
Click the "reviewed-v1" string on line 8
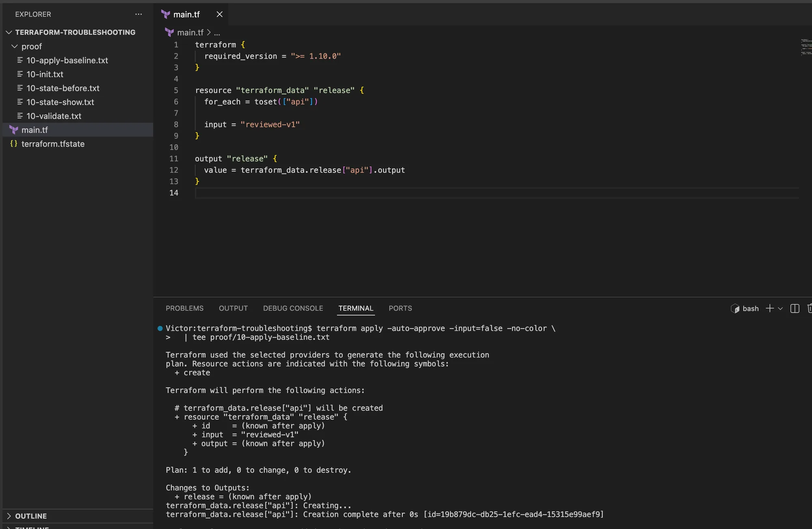pos(270,124)
